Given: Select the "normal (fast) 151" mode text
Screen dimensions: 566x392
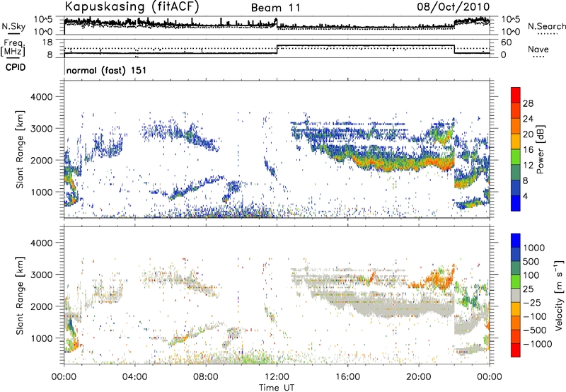Looking at the screenshot, I should [x=107, y=70].
